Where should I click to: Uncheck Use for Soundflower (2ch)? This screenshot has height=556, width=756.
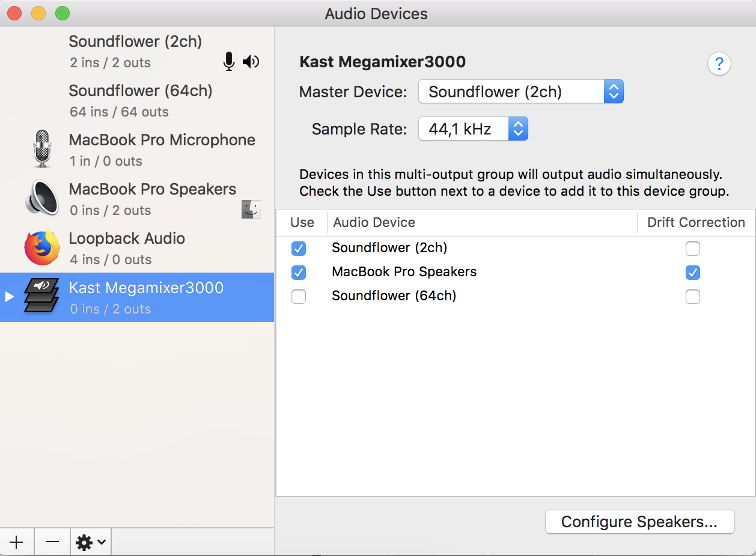pos(298,248)
